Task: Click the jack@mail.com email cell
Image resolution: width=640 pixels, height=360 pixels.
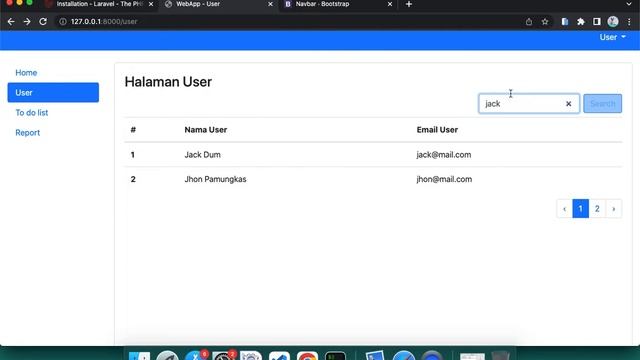Action: 444,155
